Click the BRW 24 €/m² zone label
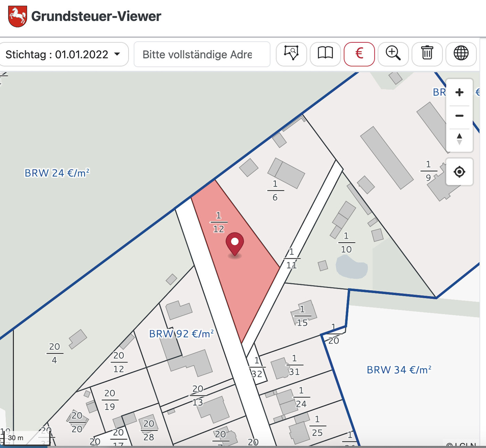This screenshot has height=448, width=486. (x=57, y=173)
